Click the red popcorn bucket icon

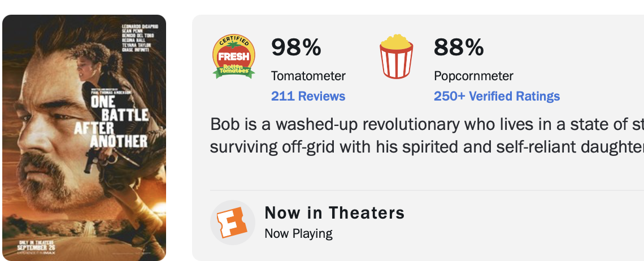pos(397,56)
